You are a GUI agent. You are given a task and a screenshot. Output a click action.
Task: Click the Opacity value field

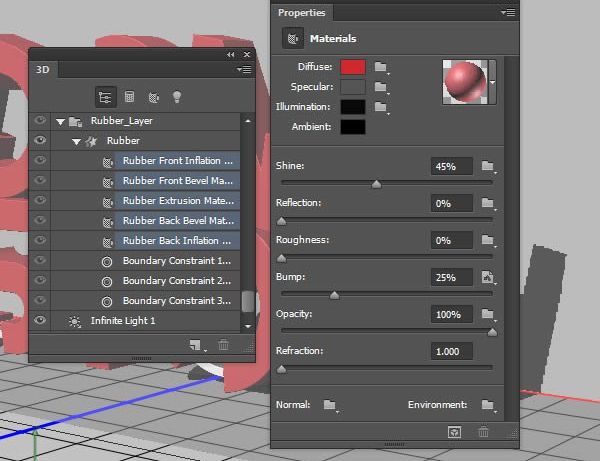click(x=452, y=315)
